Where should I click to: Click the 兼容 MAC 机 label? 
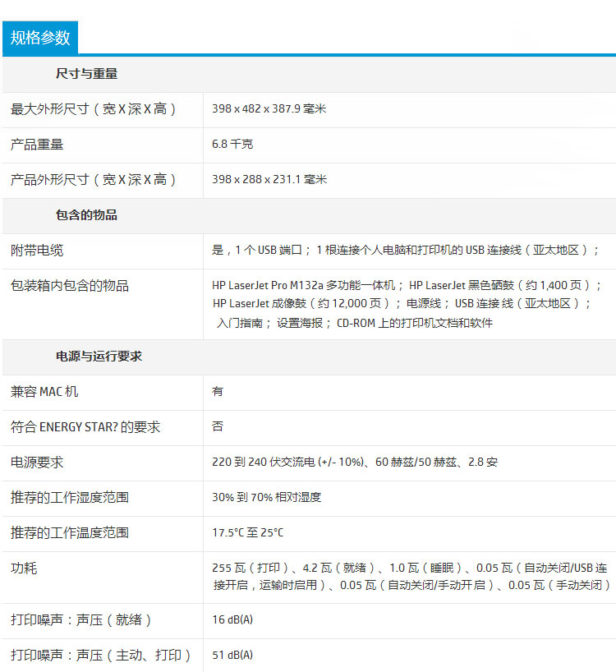point(44,392)
